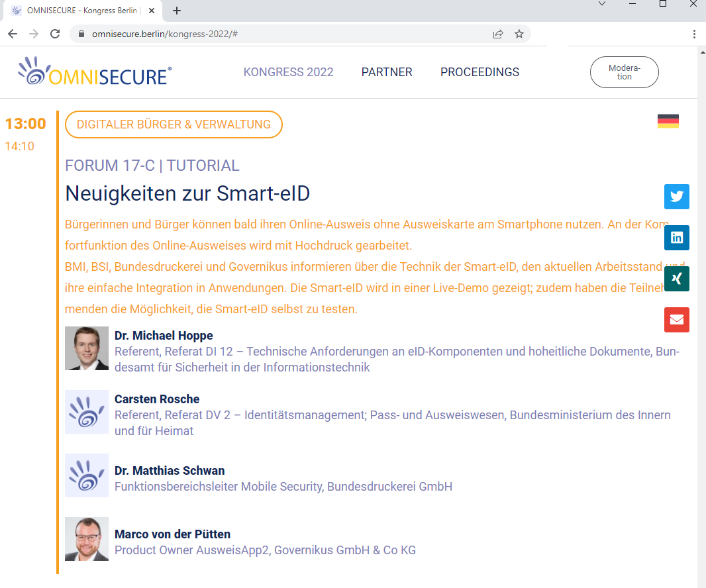Share the session on LinkedIn
This screenshot has height=588, width=706.
tap(676, 238)
